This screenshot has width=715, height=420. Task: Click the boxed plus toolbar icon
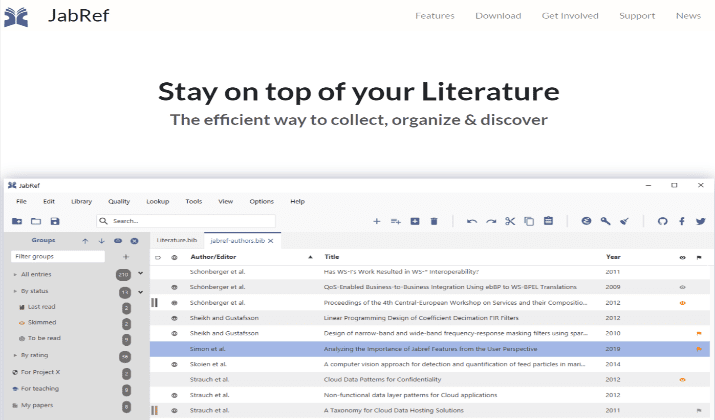[x=415, y=221]
